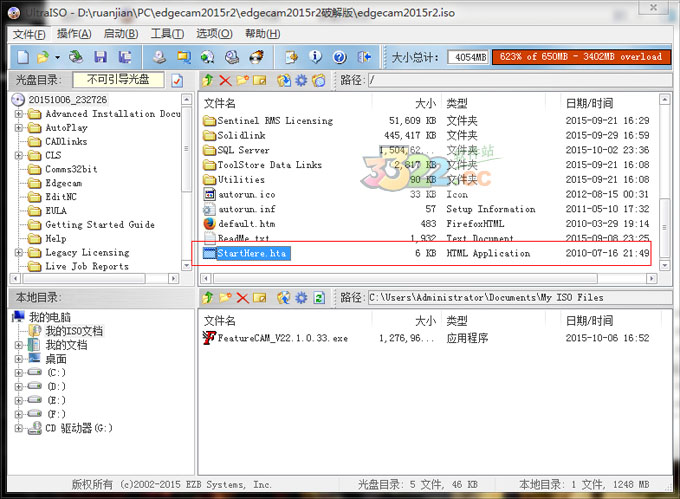Expand the 桌面 tree node
Viewport: 680px width, 499px height.
point(18,359)
